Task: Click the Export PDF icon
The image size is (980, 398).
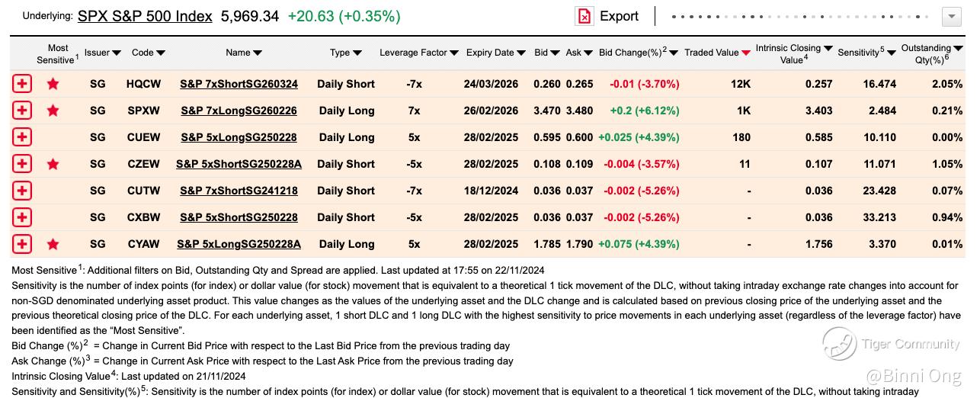Action: tap(584, 16)
